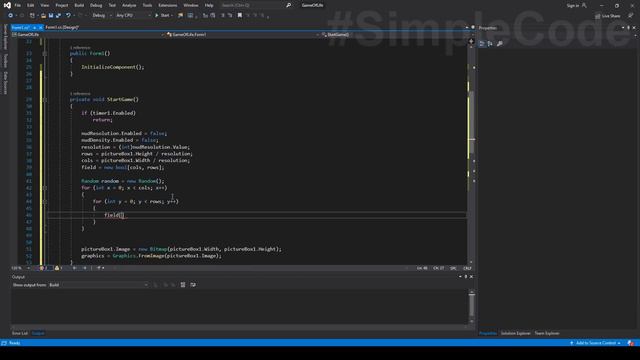Select the Form1.cs [Design] tab

(x=62, y=27)
